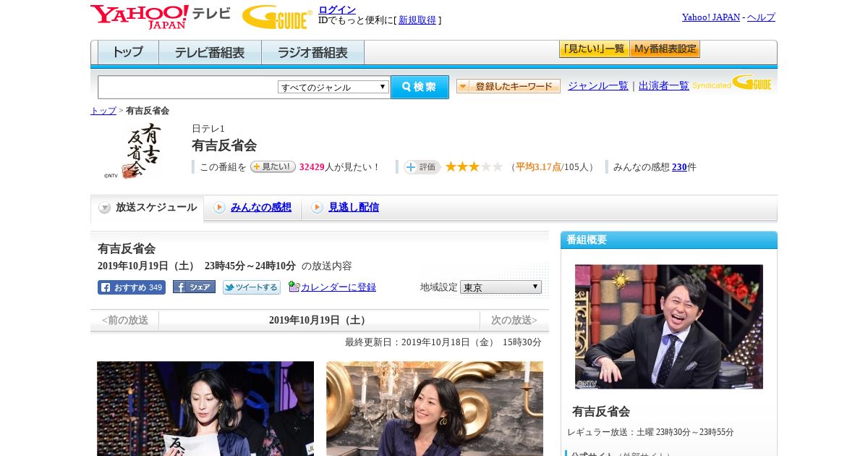The height and width of the screenshot is (456, 868).
Task: Open the ジャンル一覧 link
Action: tap(597, 86)
